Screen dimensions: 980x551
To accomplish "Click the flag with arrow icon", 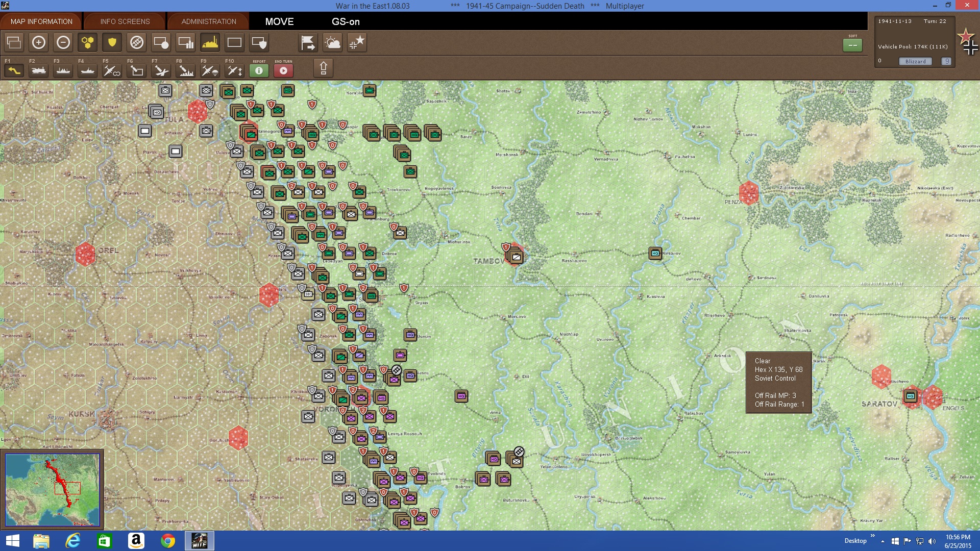I will (308, 42).
